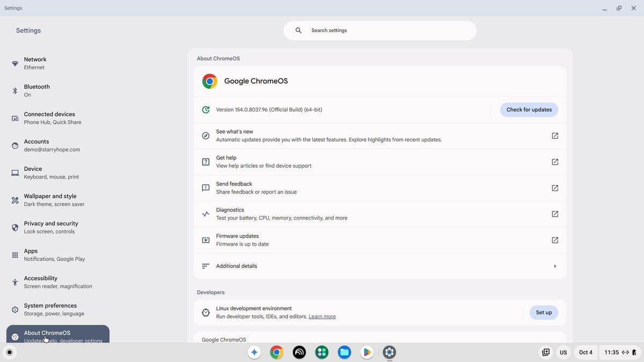Viewport: 644px width, 362px height.
Task: Open Firmware updates row
Action: coord(380,240)
